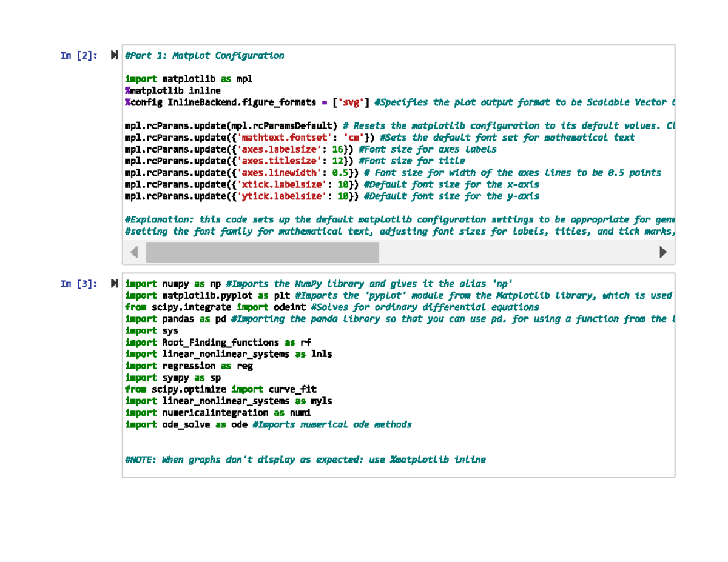The width and height of the screenshot is (728, 562).
Task: Click the gray horizontal scrollbar thumb
Action: [x=262, y=252]
